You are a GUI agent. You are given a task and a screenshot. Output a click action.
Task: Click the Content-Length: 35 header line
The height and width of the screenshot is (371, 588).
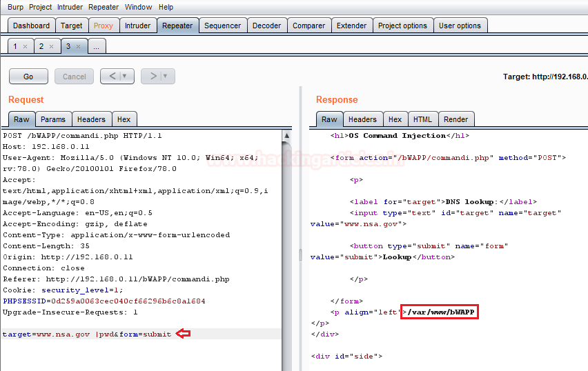(x=46, y=245)
